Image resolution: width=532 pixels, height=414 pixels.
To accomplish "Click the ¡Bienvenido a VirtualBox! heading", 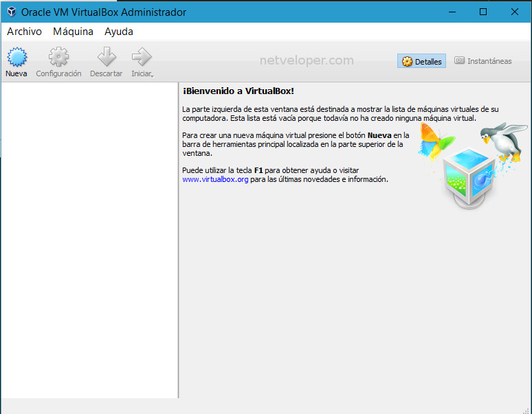I will click(239, 91).
